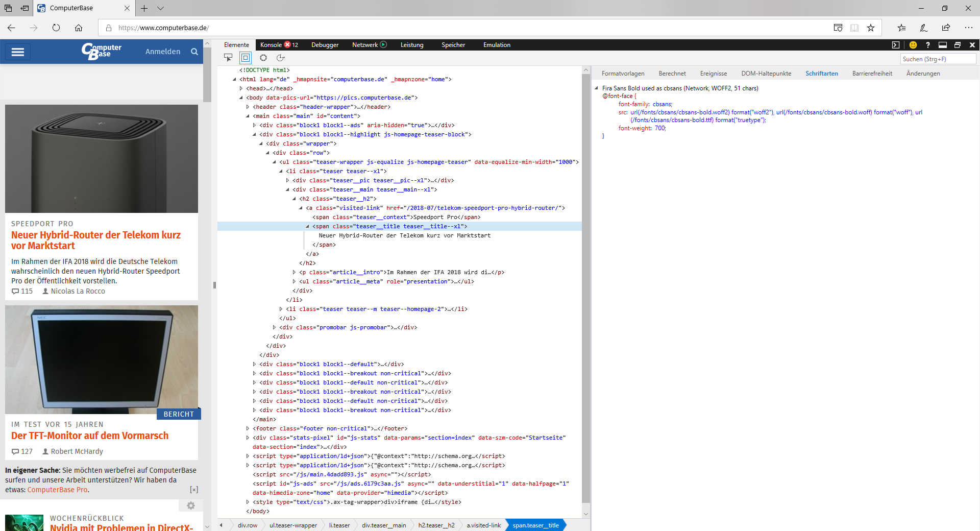This screenshot has height=531, width=980.
Task: Open the Der TFT-Monitor auf dem Vormarsch article
Action: click(90, 436)
